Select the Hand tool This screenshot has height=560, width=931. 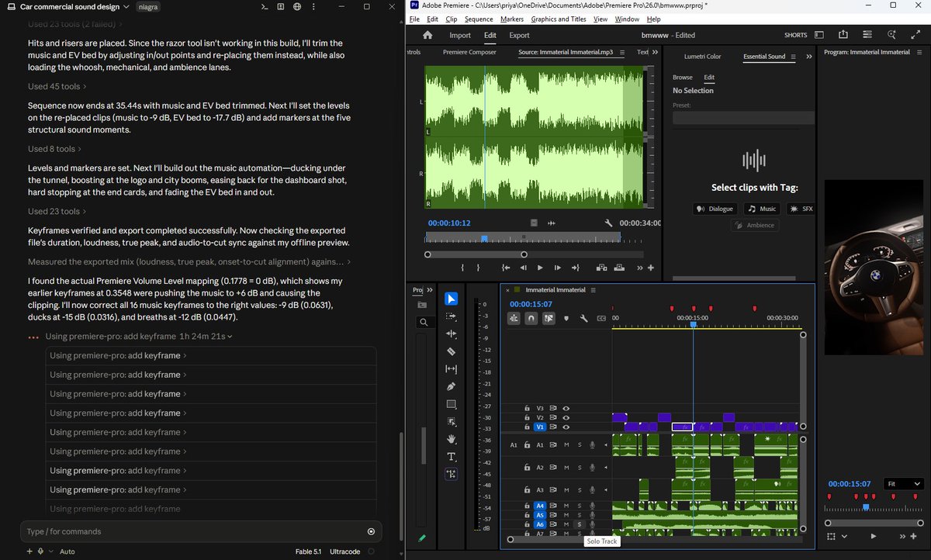452,439
